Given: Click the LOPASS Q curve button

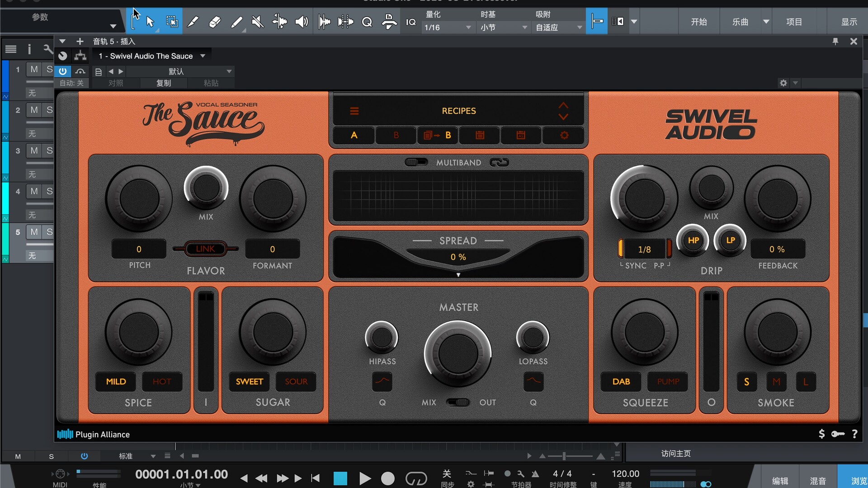Looking at the screenshot, I should point(533,381).
